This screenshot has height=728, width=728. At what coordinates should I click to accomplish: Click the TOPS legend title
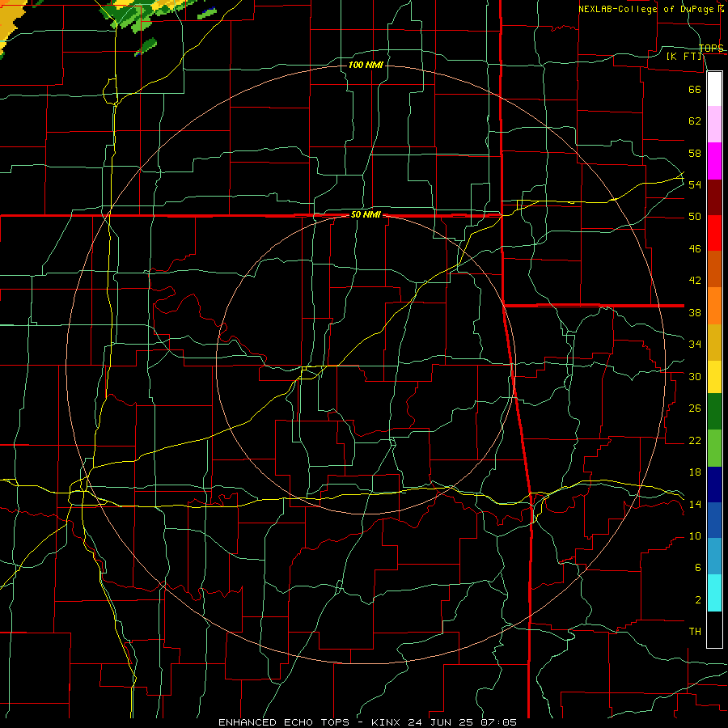click(x=711, y=49)
